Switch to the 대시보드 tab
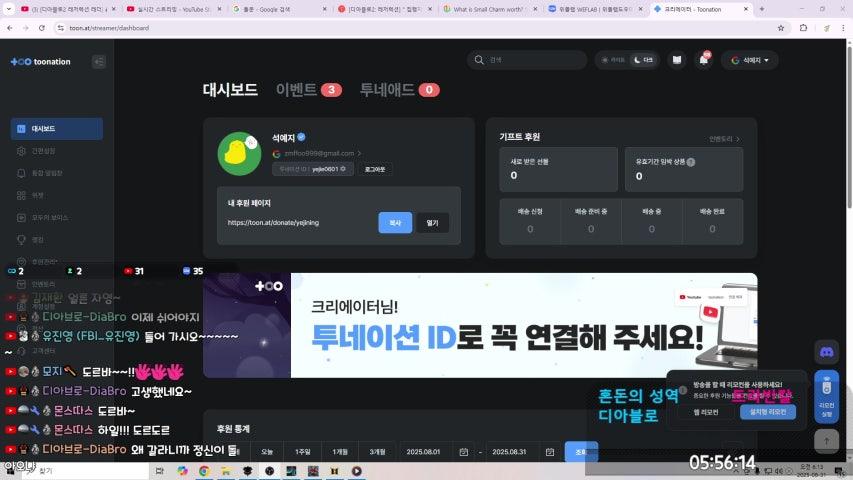Viewport: 853px width, 480px height. coord(230,89)
